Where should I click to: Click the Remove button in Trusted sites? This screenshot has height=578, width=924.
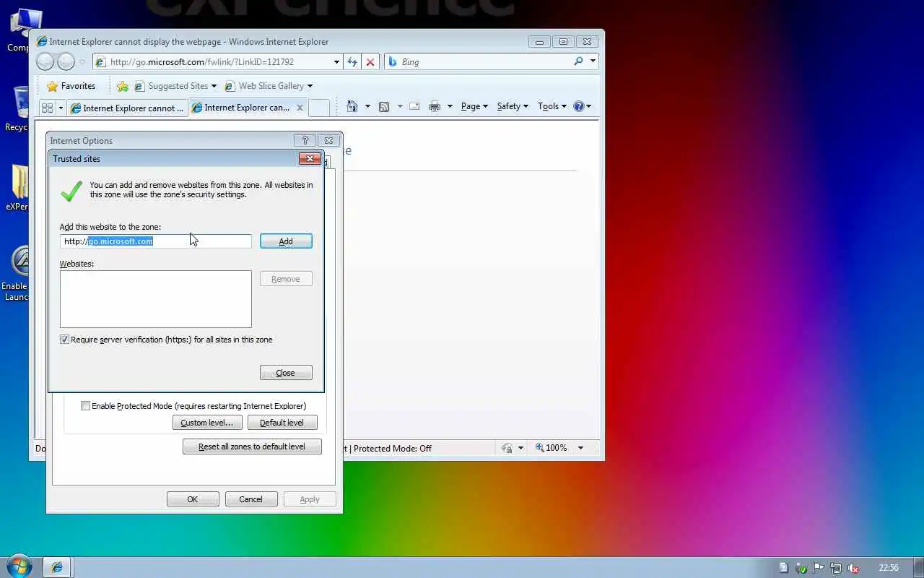click(x=286, y=279)
